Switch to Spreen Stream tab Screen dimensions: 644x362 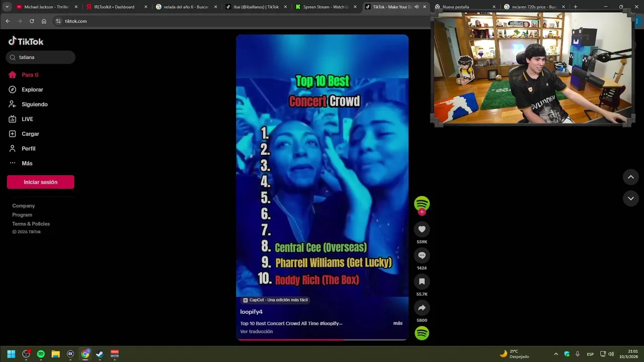point(321,7)
